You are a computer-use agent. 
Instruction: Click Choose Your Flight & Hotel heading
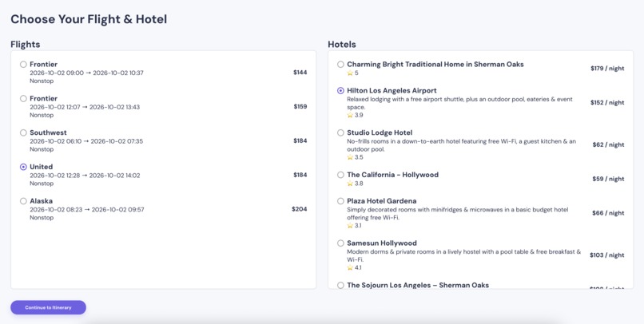(89, 19)
